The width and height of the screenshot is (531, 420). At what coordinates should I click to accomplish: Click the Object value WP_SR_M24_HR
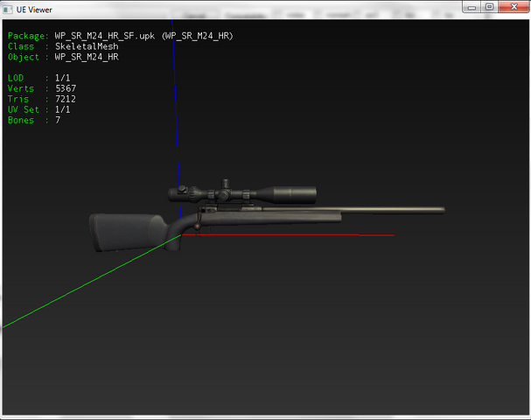(x=87, y=57)
